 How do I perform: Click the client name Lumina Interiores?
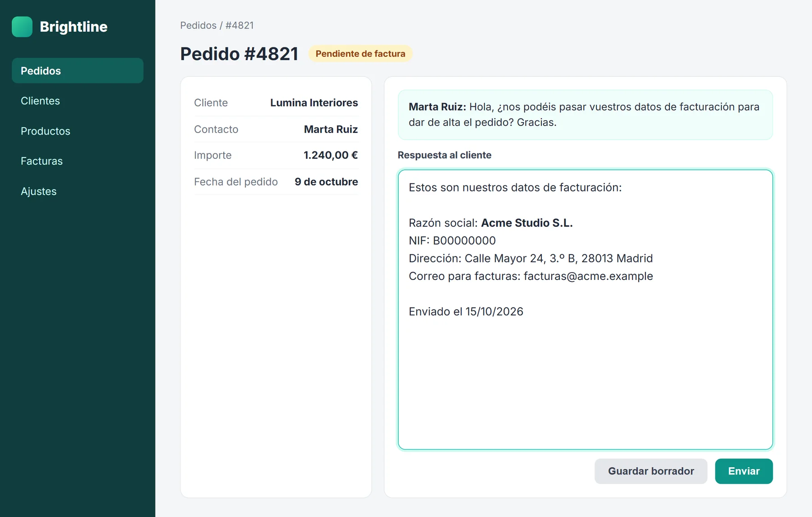tap(314, 102)
